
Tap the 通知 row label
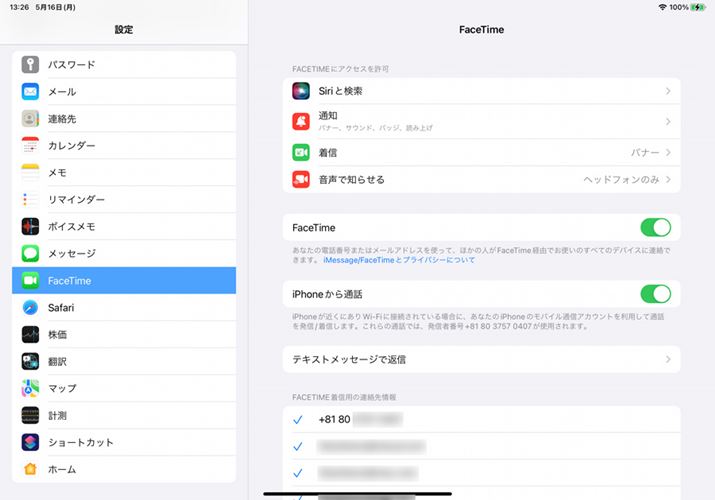tap(328, 116)
